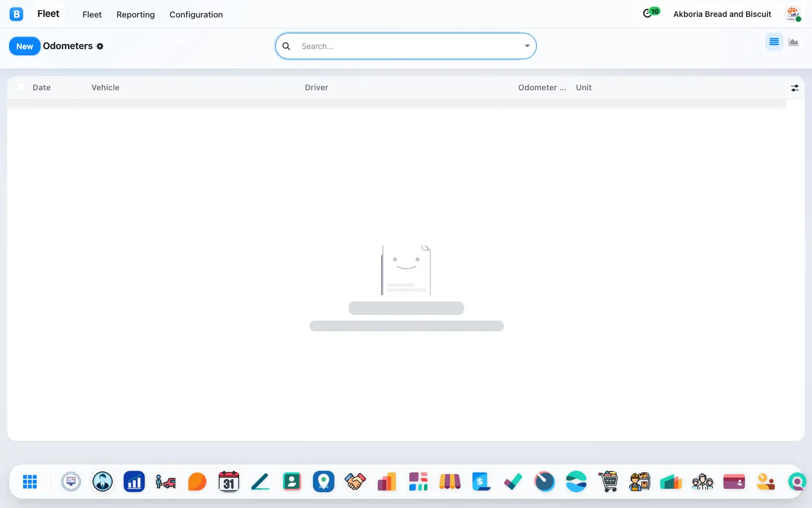The width and height of the screenshot is (812, 508).
Task: Open the blue clock Timesheets app in the dock
Action: point(545,481)
